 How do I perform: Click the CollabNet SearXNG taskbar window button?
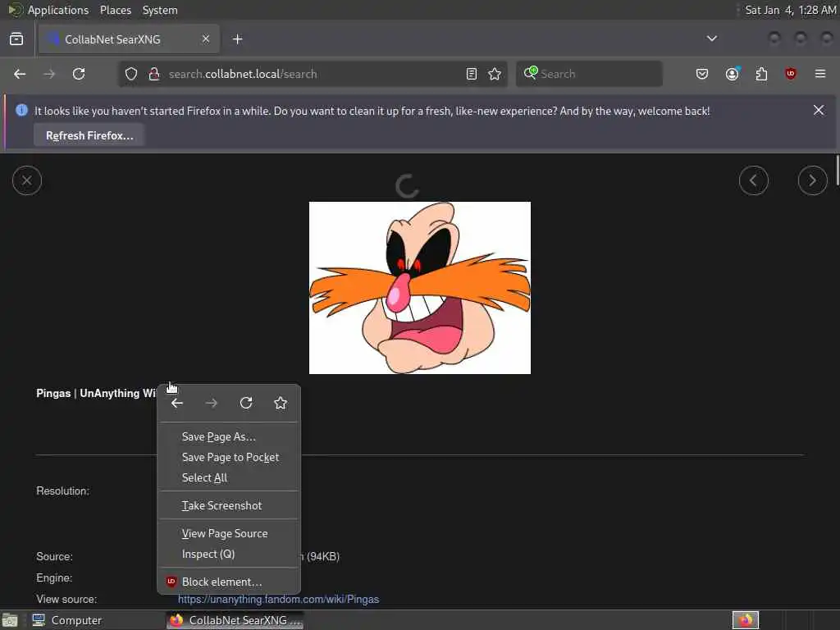click(235, 620)
